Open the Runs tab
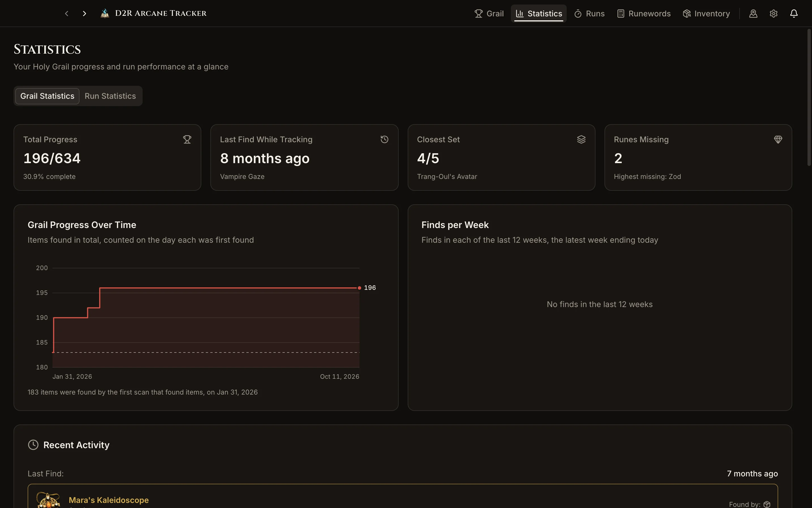This screenshot has width=812, height=508. 589,14
